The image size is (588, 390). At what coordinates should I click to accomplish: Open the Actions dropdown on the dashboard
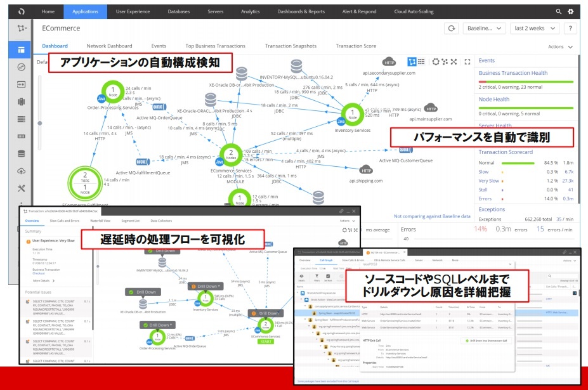560,47
